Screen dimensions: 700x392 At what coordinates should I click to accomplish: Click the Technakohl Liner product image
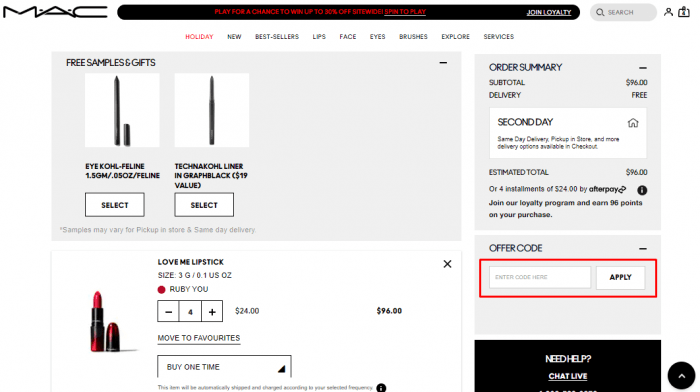point(212,110)
